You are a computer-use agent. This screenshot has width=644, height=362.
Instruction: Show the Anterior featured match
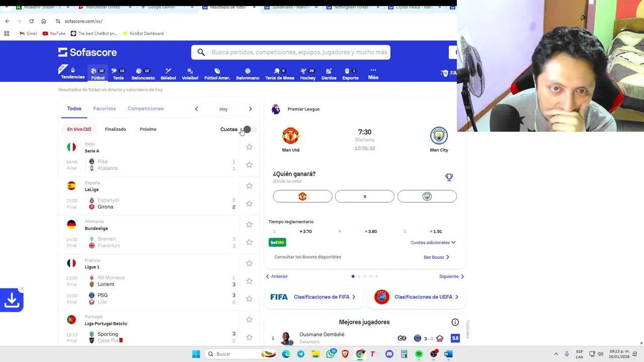click(277, 277)
